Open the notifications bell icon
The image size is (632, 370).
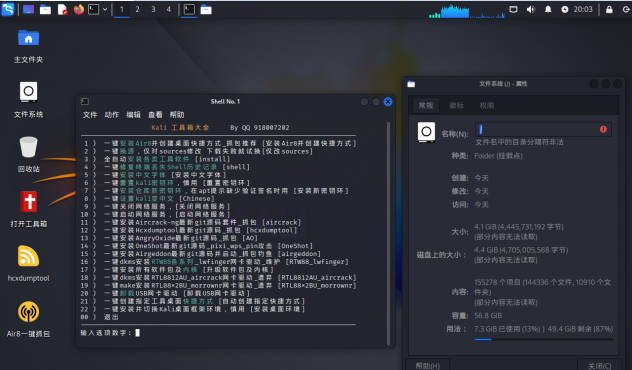pyautogui.click(x=548, y=9)
